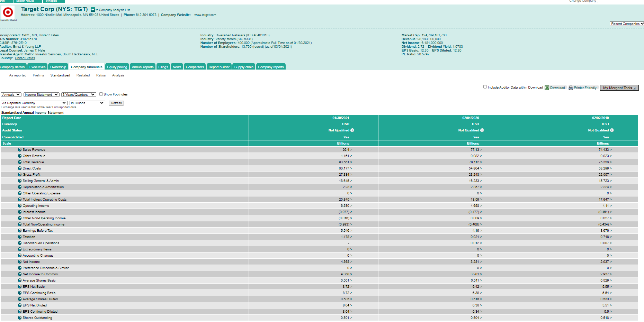
Task: Switch to Executives tab
Action: coord(37,67)
